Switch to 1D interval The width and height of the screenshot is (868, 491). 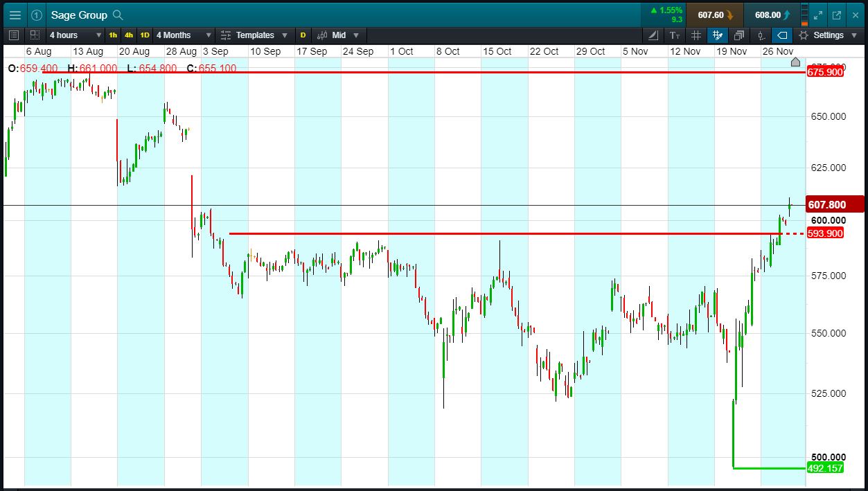pyautogui.click(x=144, y=35)
